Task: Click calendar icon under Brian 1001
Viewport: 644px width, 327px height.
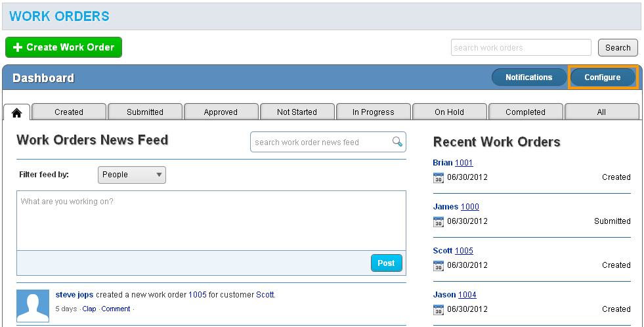Action: click(x=439, y=177)
